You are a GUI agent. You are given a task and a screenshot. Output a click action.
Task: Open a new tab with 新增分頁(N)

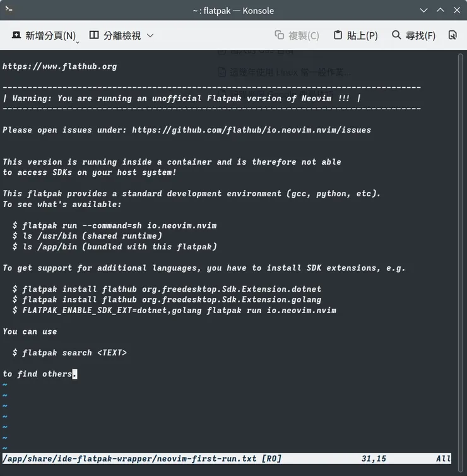(44, 35)
